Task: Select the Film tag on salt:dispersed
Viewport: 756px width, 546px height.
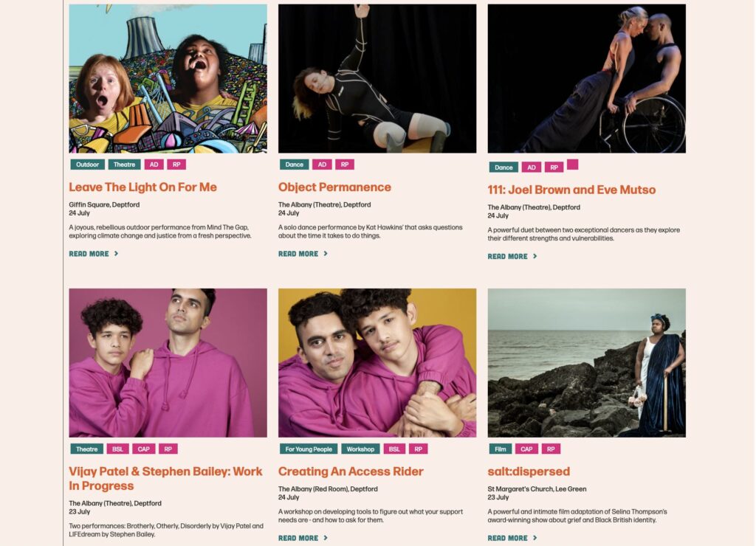Action: 500,449
